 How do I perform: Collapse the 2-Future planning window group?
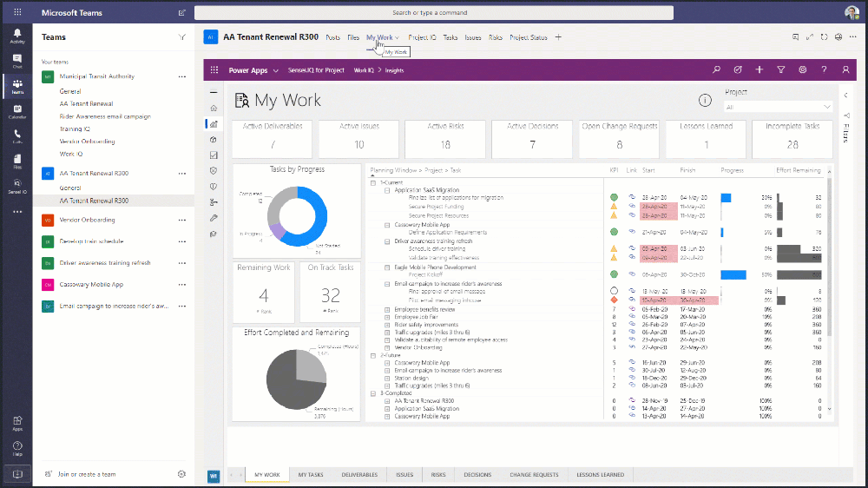(x=373, y=355)
